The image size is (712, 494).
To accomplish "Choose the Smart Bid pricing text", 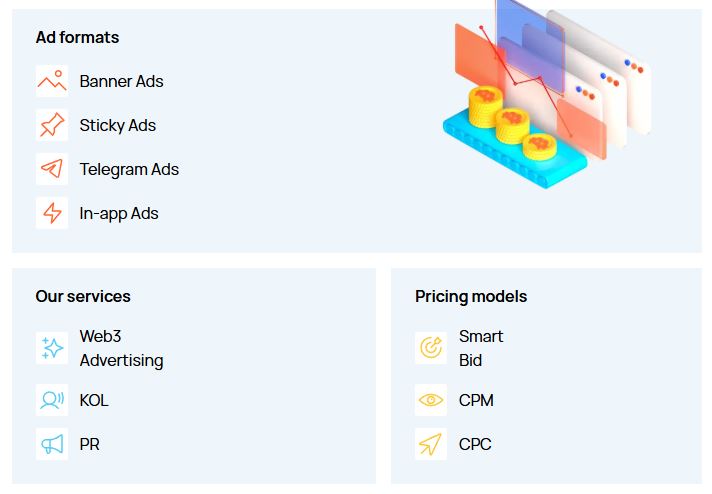I will (481, 348).
